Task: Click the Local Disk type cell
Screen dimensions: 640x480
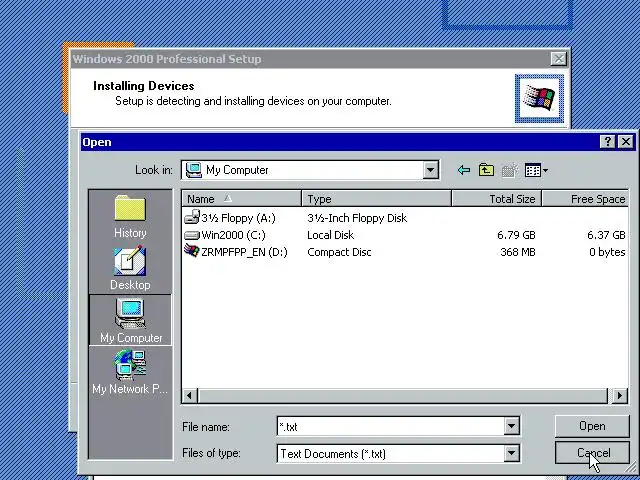Action: click(330, 235)
